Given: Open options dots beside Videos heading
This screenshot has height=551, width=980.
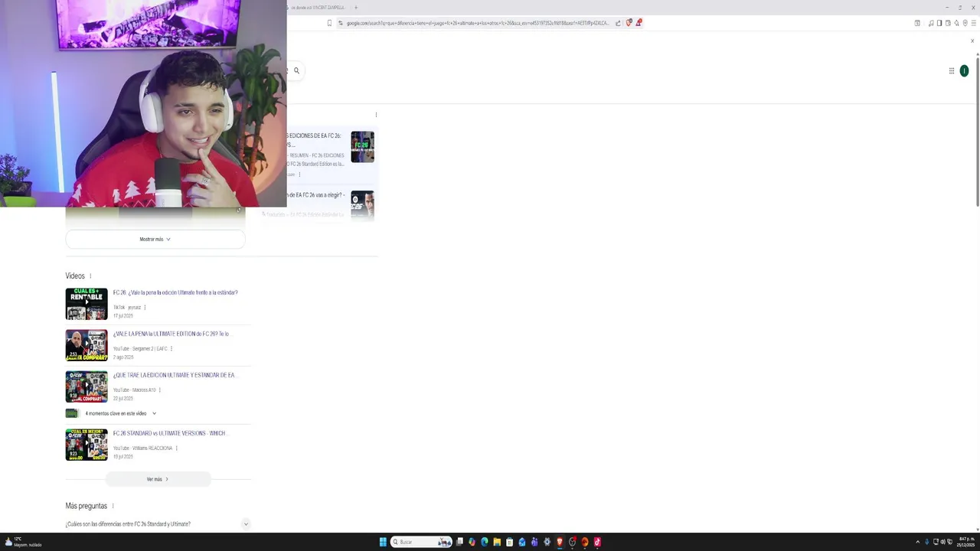Looking at the screenshot, I should tap(90, 276).
